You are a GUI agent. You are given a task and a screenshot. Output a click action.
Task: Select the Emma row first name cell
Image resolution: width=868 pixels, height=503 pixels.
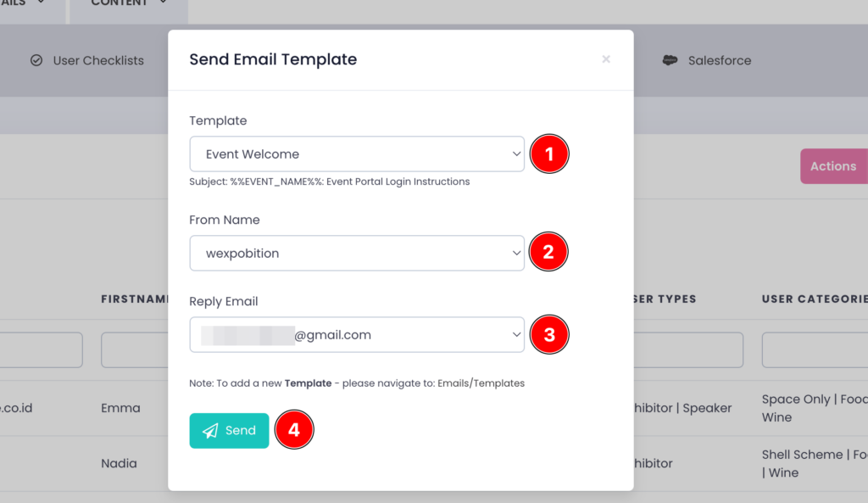pyautogui.click(x=120, y=408)
